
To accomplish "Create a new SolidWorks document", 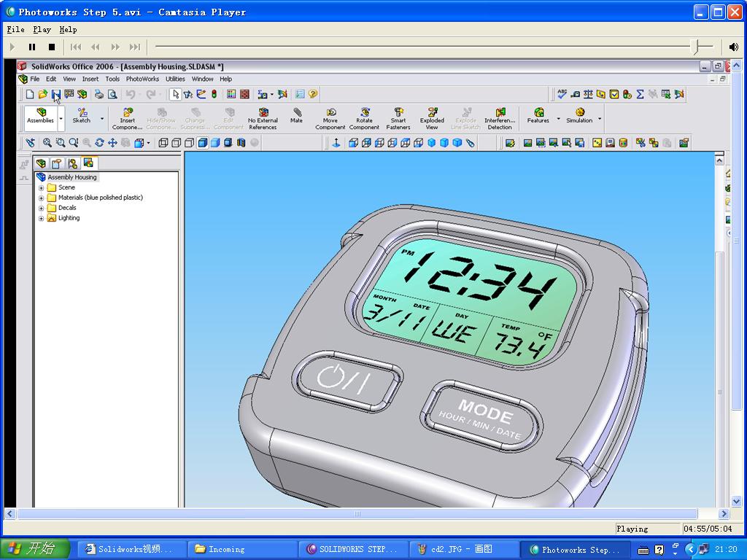I will click(30, 94).
